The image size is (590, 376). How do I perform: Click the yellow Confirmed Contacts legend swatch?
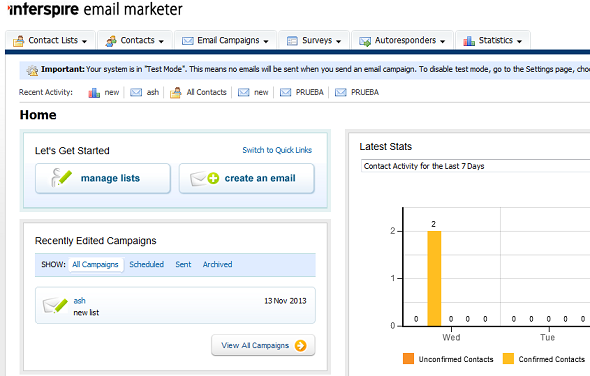508,359
